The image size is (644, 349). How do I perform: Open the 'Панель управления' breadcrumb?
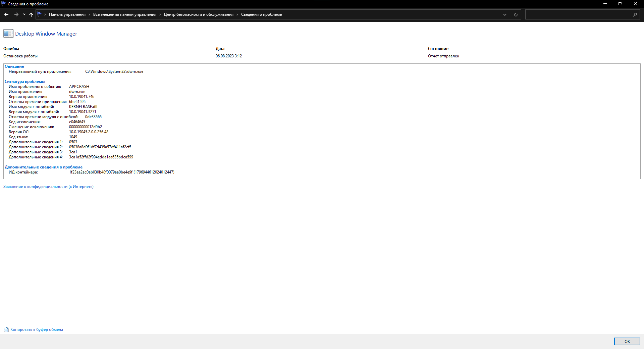67,14
